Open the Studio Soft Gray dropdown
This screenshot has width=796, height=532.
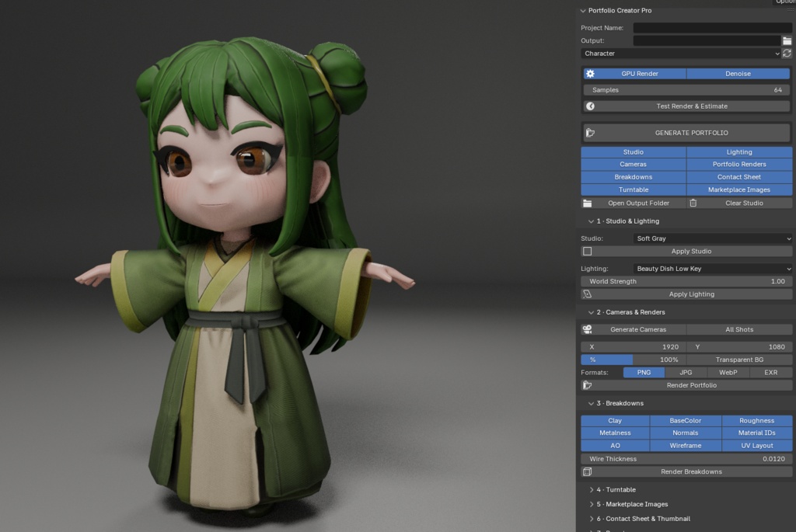pos(713,238)
